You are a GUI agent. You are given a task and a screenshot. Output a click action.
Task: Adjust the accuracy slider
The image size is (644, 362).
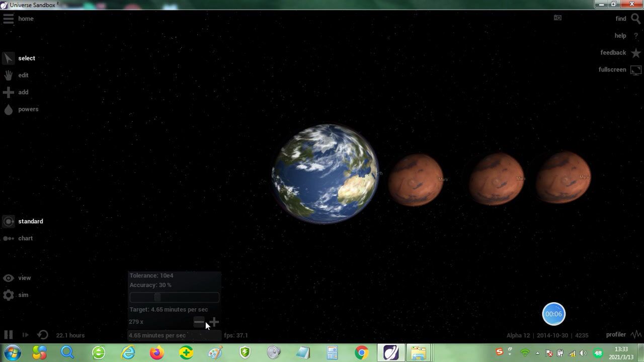point(157,297)
